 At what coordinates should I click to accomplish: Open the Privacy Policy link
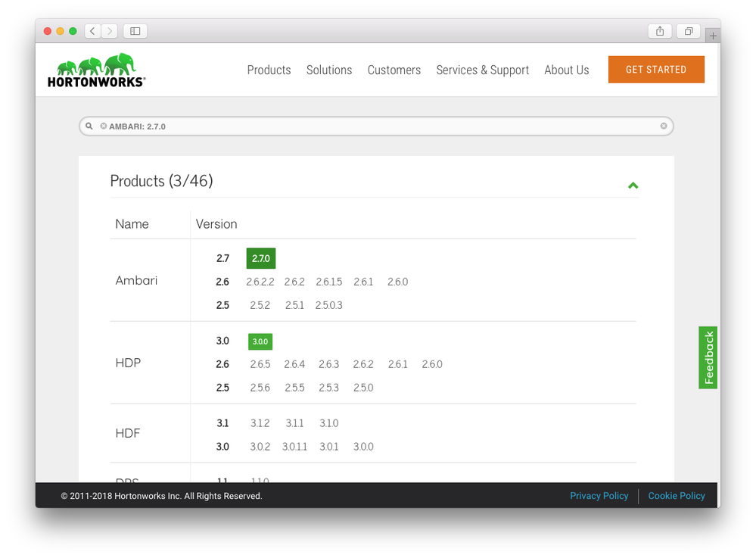coord(599,496)
